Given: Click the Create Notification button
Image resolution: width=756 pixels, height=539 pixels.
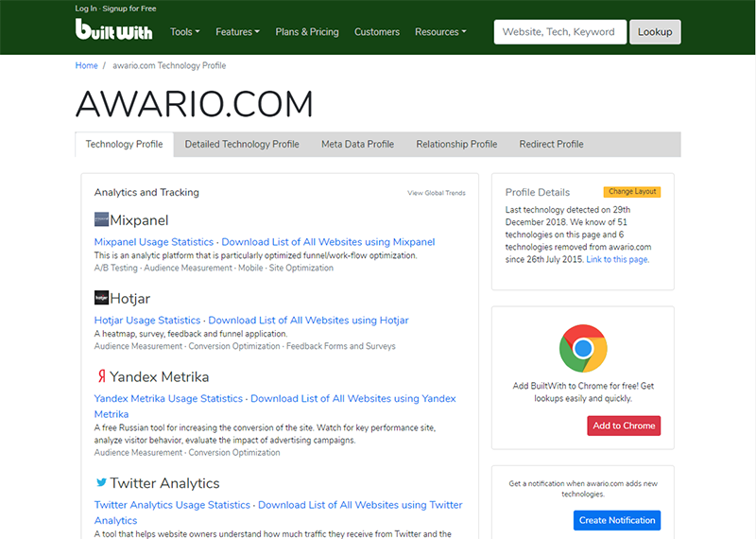Looking at the screenshot, I should (x=617, y=520).
